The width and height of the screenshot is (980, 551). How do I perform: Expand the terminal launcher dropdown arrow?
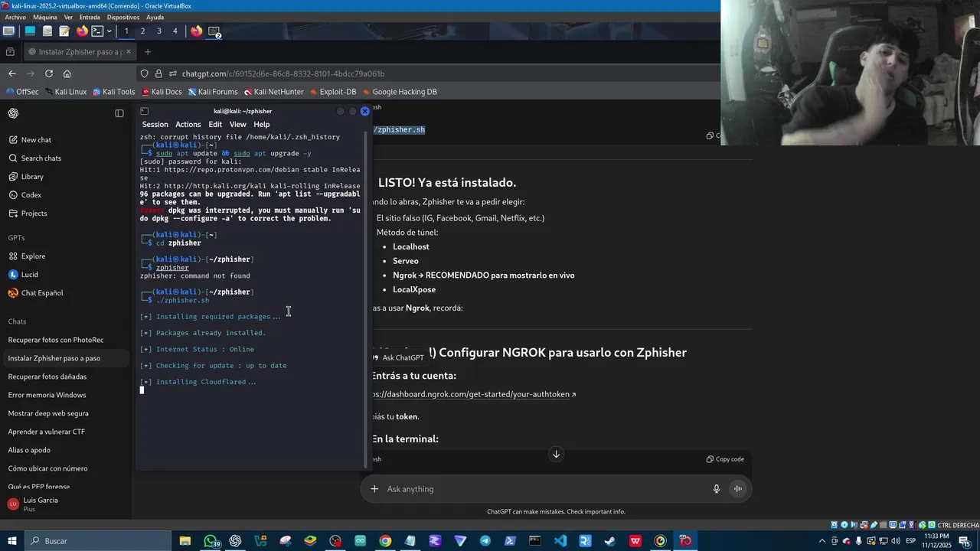click(109, 31)
